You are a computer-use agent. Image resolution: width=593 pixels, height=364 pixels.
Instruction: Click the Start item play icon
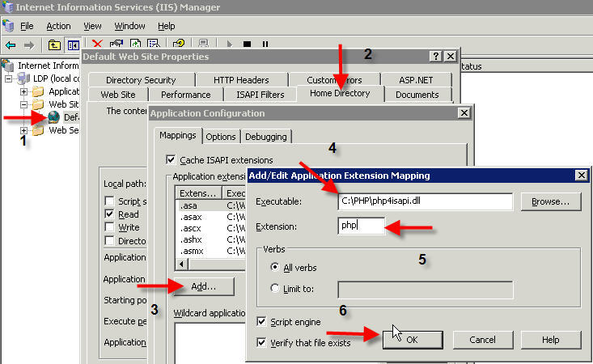(x=229, y=44)
